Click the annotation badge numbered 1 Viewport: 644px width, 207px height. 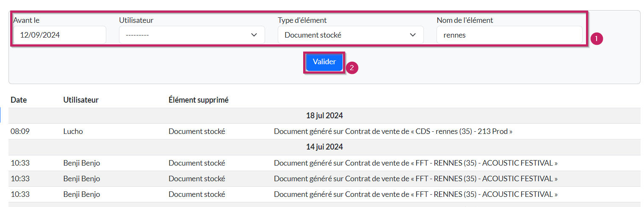coord(596,38)
